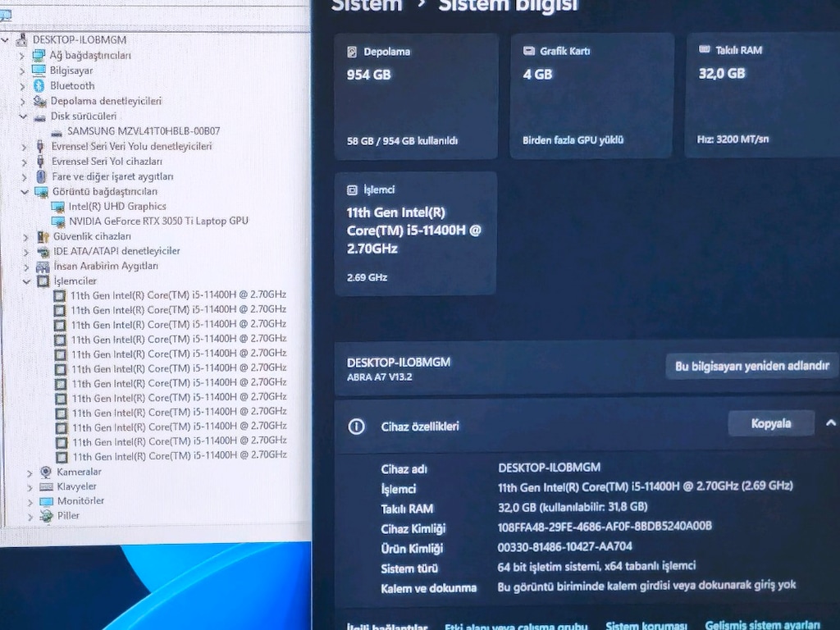
Task: Click the Cihaz Kimliği value 108FFA48-29FE
Action: pyautogui.click(x=605, y=527)
